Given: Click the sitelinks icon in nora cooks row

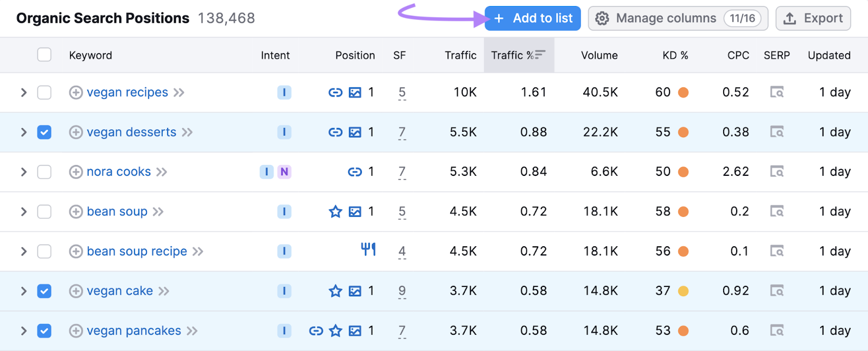Looking at the screenshot, I should coord(355,172).
